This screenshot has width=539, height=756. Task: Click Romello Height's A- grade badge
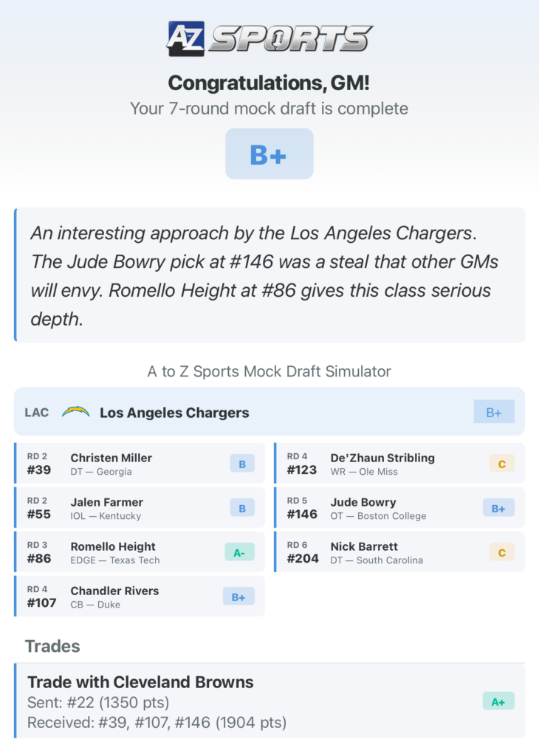coord(239,552)
